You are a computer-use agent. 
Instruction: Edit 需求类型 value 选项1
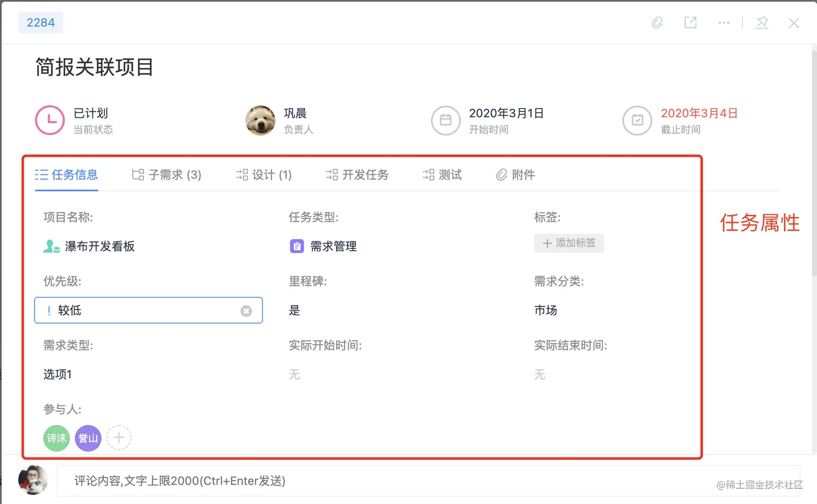pyautogui.click(x=57, y=374)
